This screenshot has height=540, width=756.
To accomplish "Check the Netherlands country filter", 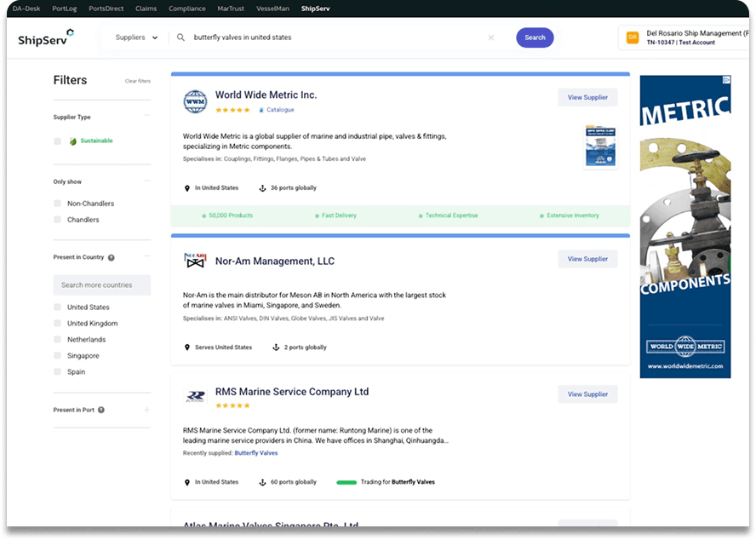I will point(57,339).
